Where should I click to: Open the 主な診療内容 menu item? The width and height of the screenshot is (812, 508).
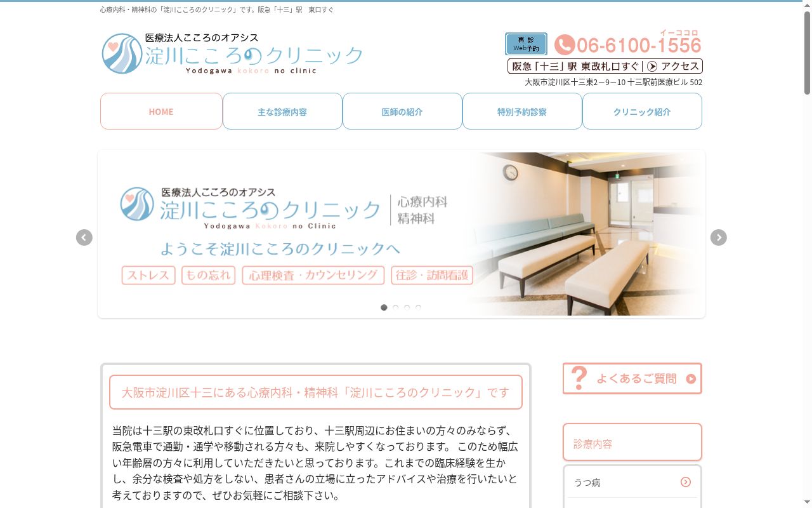(282, 111)
